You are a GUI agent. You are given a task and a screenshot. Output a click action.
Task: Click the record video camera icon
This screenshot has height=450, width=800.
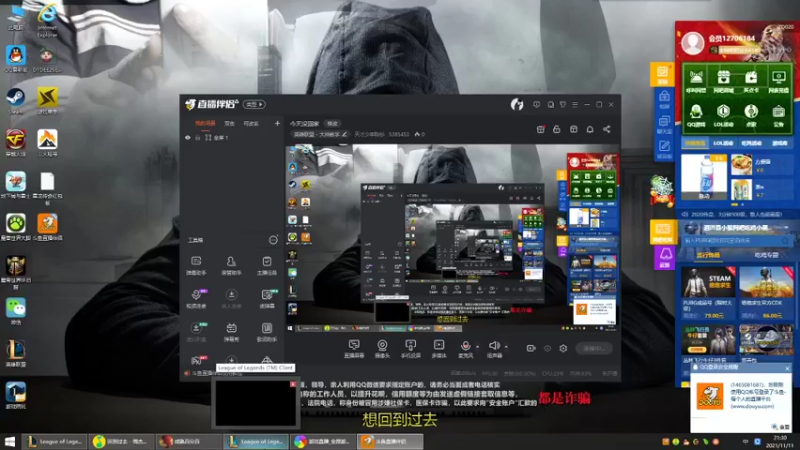click(x=531, y=348)
